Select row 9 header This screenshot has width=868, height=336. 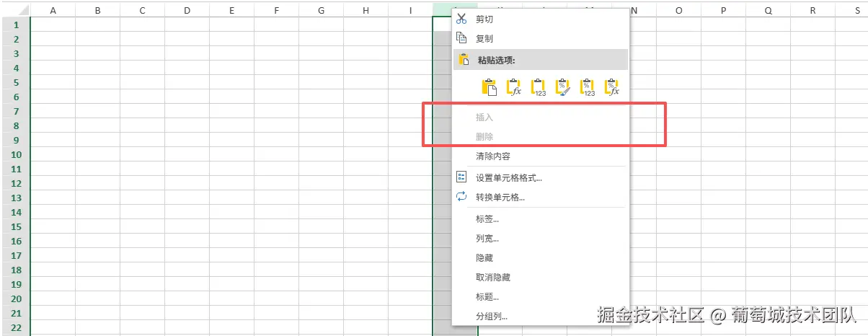click(x=15, y=140)
